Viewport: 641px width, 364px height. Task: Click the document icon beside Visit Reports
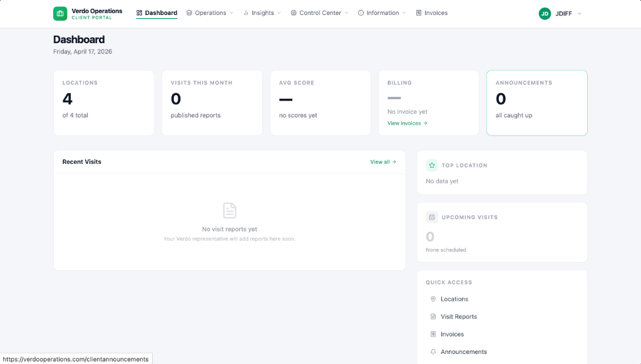[433, 316]
